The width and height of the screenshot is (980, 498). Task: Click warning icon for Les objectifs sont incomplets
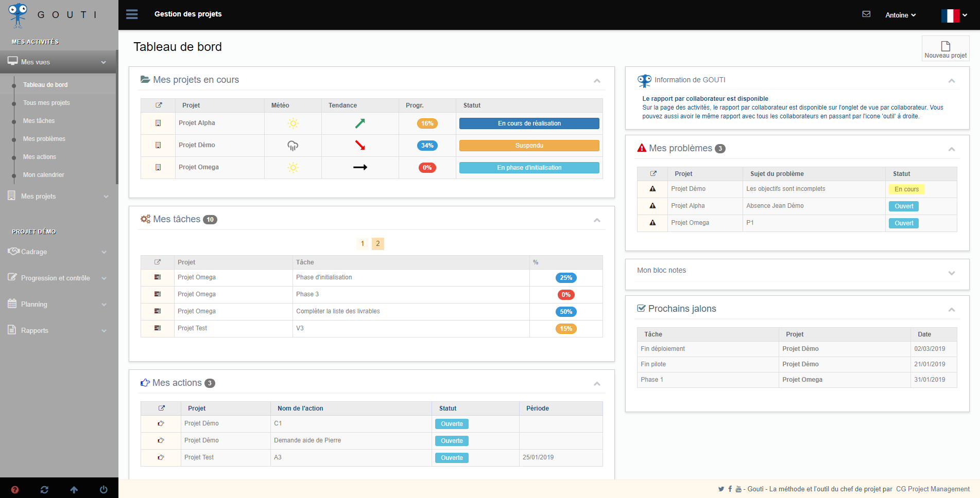pos(652,189)
